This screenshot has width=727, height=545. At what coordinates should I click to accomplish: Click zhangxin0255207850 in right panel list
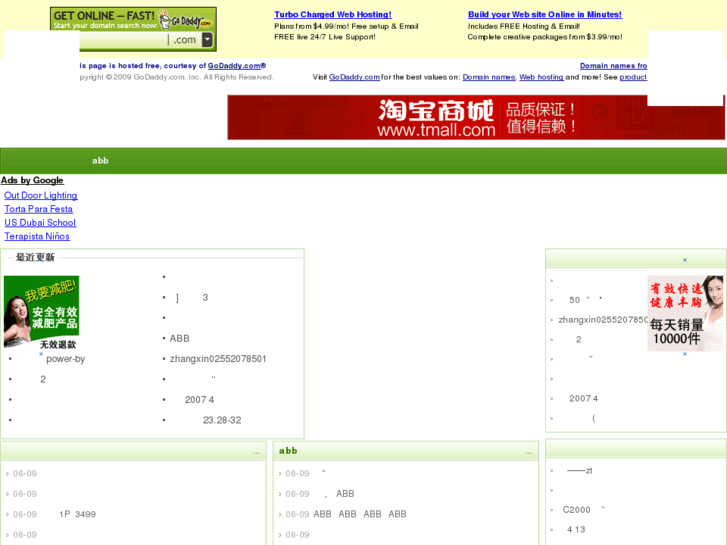603,320
